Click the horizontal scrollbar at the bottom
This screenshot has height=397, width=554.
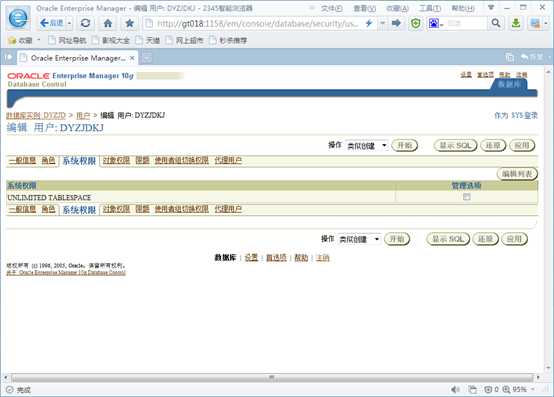tap(271, 378)
